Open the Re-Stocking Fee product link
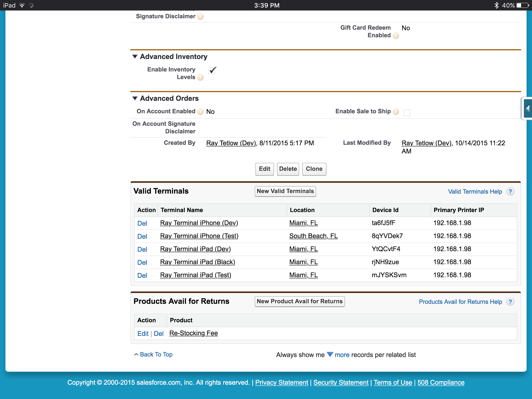Viewport: 532px width, 399px height. 194,333
